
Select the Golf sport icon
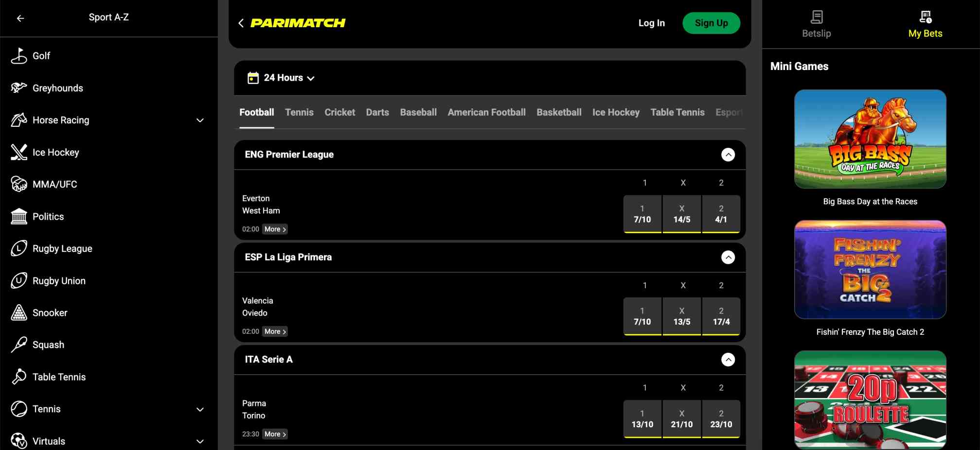(18, 55)
